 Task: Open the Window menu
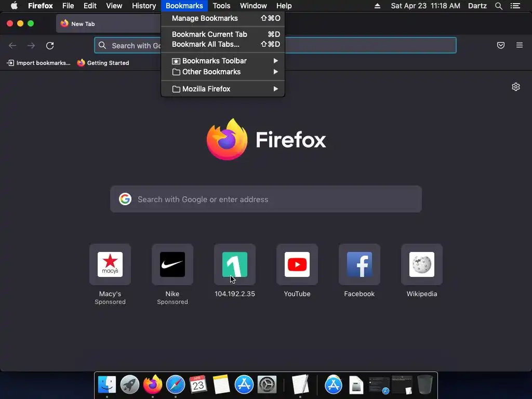pyautogui.click(x=254, y=6)
